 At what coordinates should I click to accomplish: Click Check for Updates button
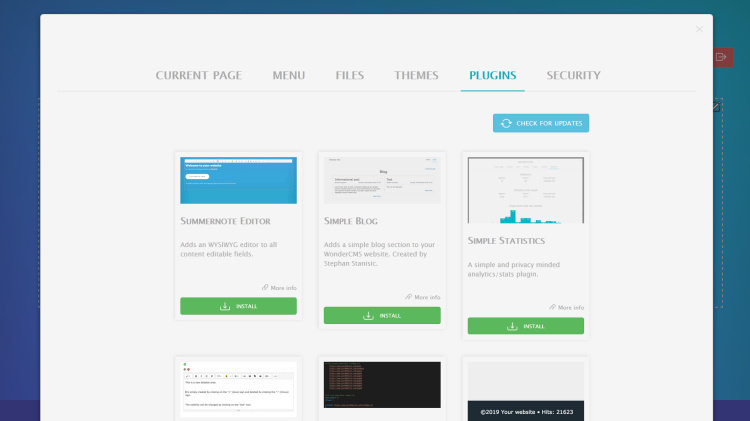coord(541,123)
